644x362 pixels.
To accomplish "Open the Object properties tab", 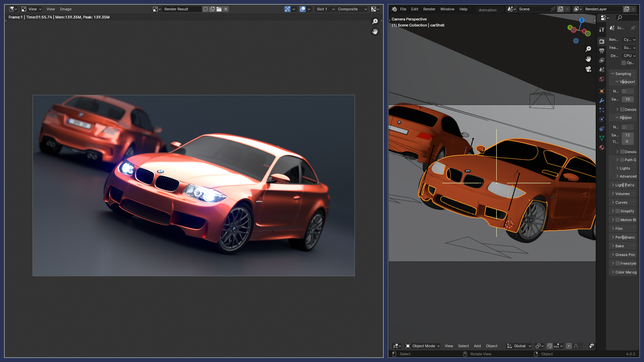I will click(602, 91).
